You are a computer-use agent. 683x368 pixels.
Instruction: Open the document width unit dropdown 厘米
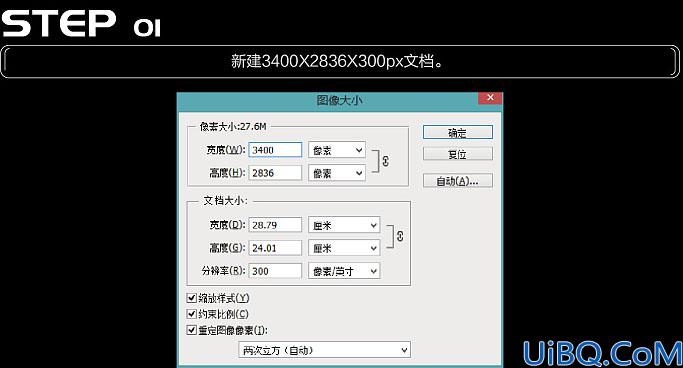pyautogui.click(x=344, y=225)
